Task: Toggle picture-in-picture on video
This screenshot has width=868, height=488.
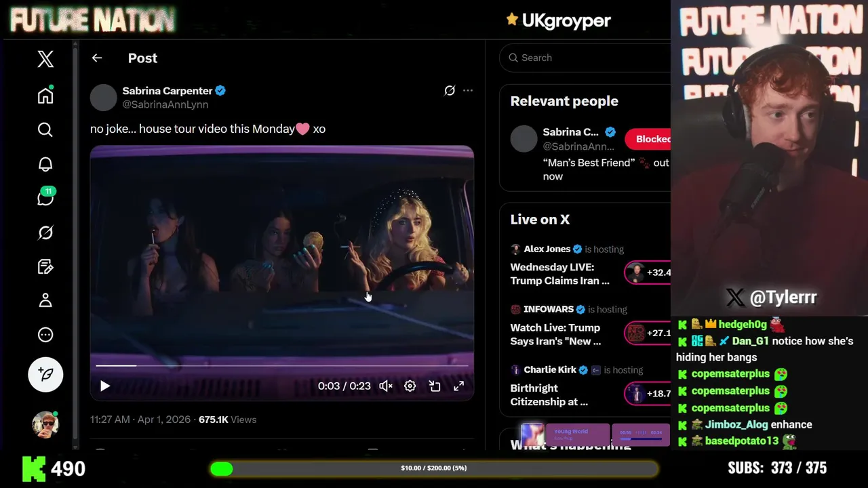Action: [x=435, y=386]
